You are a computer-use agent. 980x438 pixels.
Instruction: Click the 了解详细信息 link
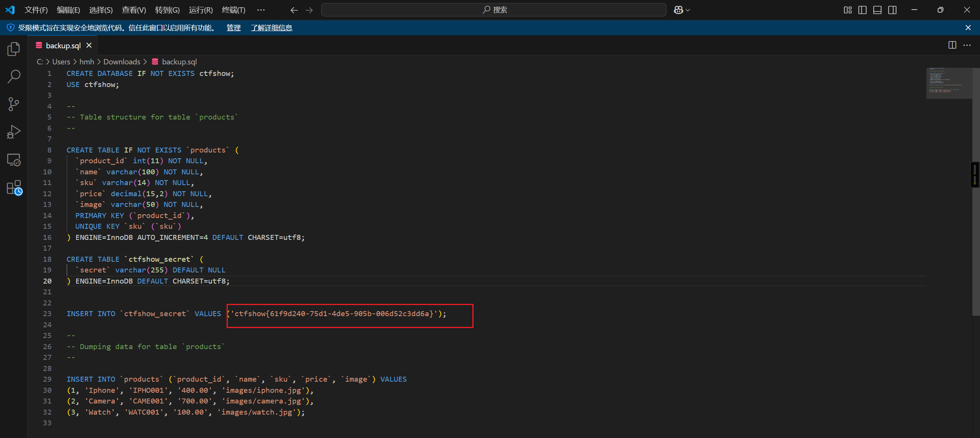click(x=271, y=28)
